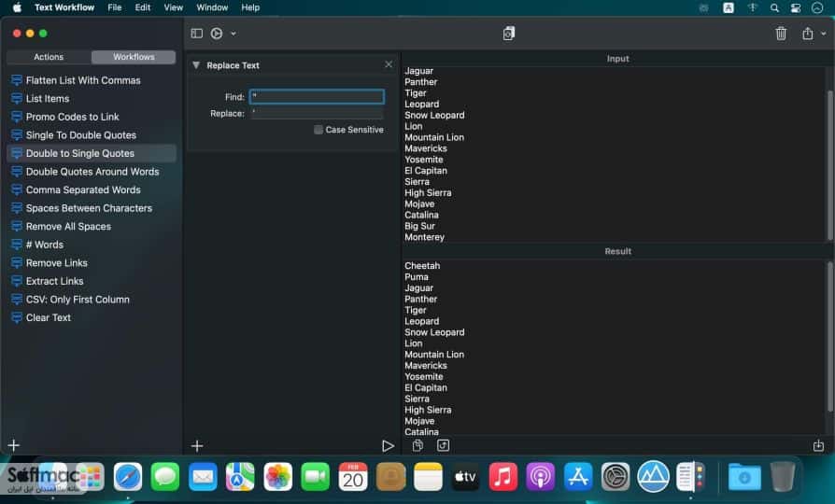Open Text Workflow icon in the Dock

click(690, 476)
